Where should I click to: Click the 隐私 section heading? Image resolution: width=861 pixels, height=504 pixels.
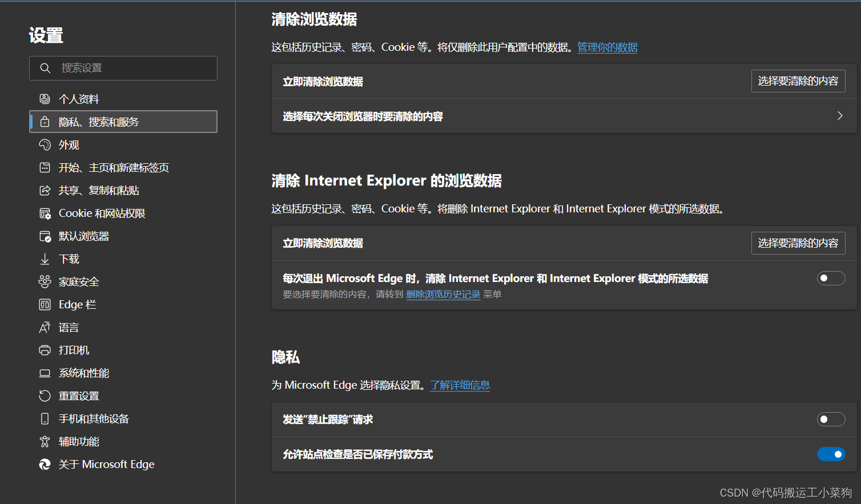pos(285,357)
